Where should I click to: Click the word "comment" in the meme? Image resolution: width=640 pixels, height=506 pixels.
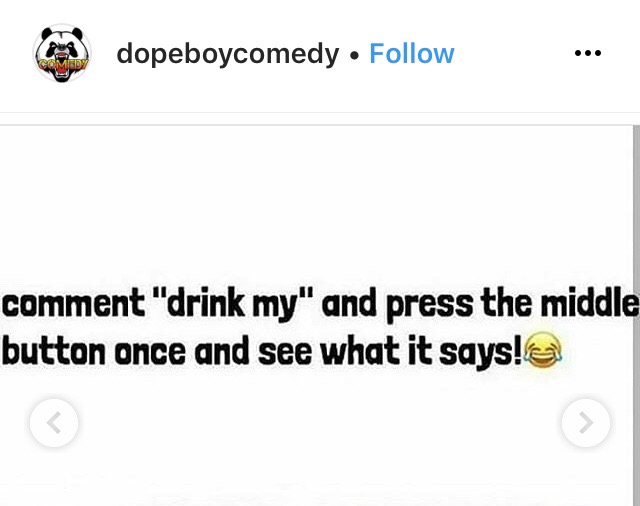[73, 304]
